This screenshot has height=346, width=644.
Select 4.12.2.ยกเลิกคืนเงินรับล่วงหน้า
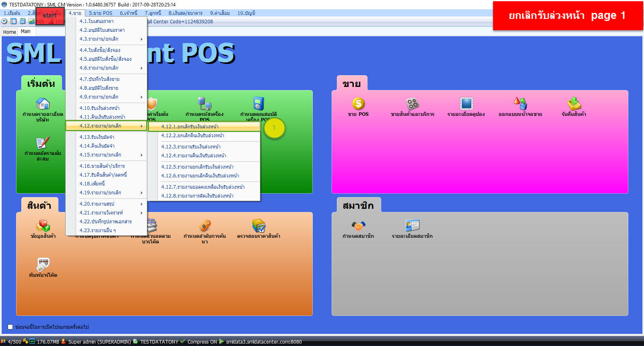(x=204, y=136)
